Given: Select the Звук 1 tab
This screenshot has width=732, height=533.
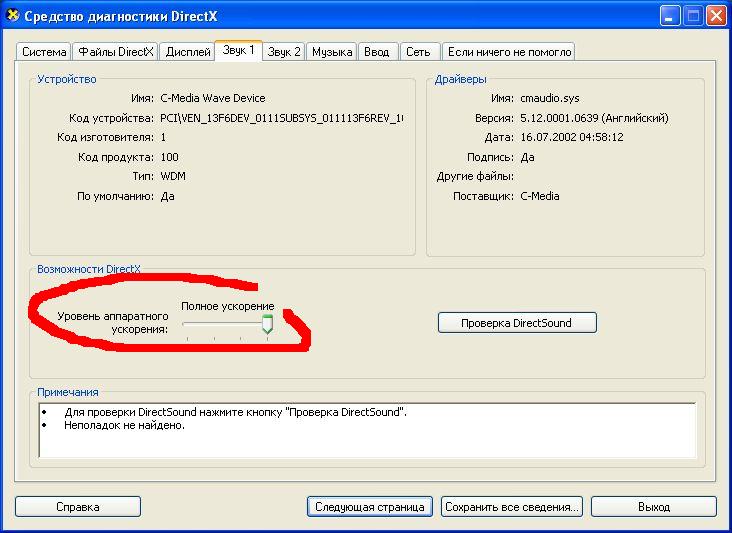Looking at the screenshot, I should 238,50.
